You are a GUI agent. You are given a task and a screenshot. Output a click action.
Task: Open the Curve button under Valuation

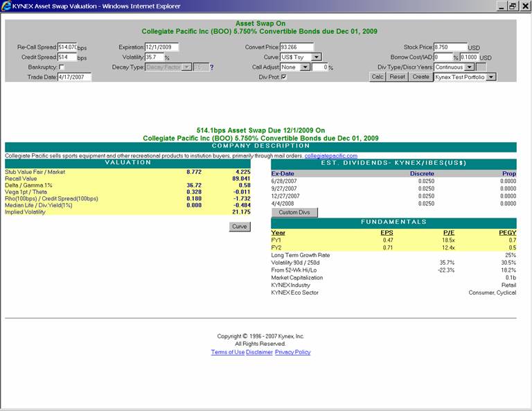pos(240,227)
